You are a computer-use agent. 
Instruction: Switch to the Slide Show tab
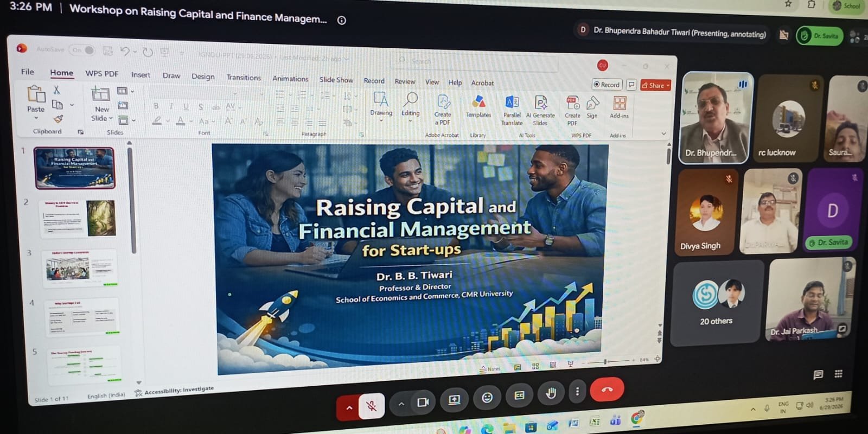pos(336,80)
